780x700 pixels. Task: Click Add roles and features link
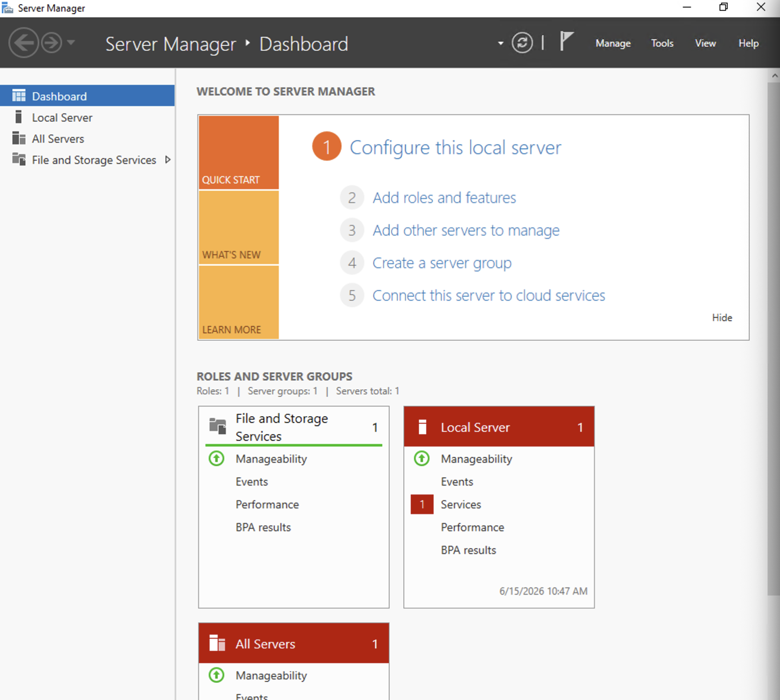tap(444, 197)
